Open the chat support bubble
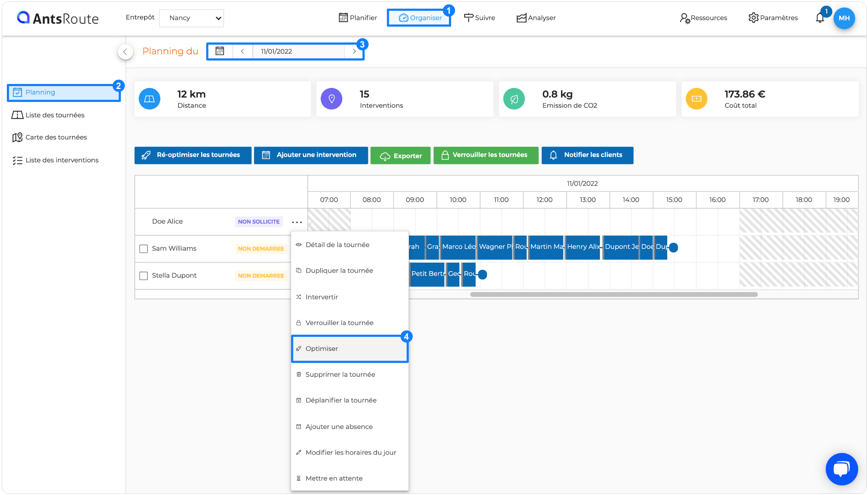This screenshot has height=495, width=868. [x=842, y=469]
